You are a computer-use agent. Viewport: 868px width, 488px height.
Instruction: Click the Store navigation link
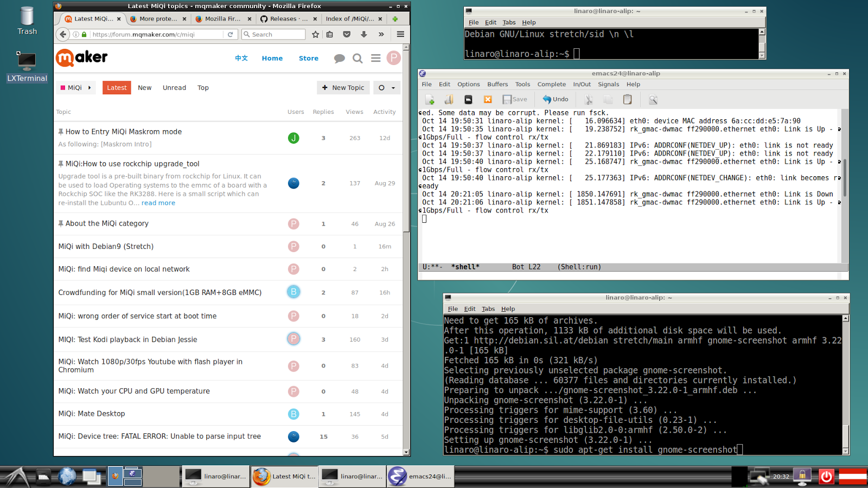point(309,58)
